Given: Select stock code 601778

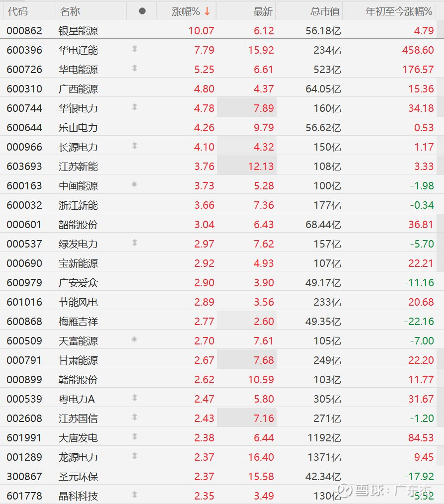Looking at the screenshot, I should pyautogui.click(x=24, y=496).
